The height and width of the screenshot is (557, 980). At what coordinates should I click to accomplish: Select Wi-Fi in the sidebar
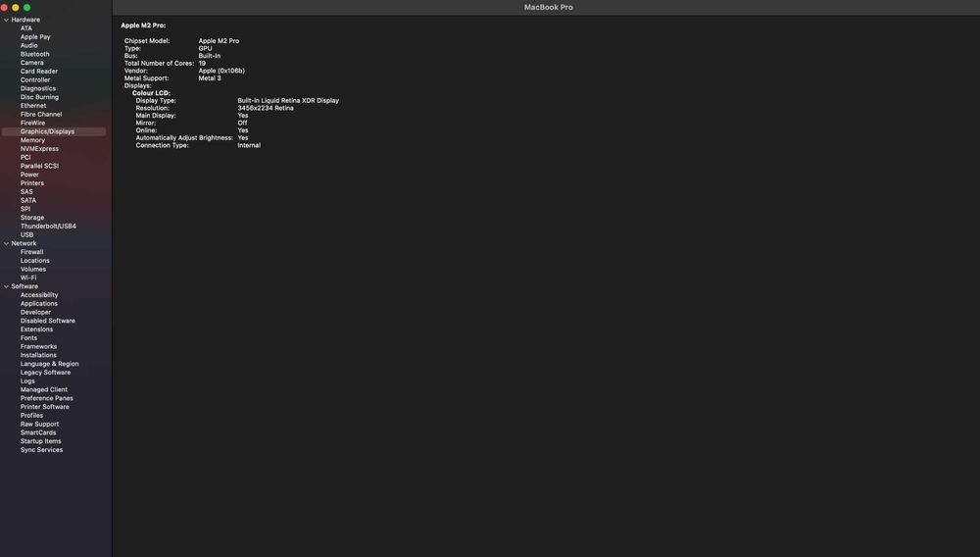click(28, 278)
